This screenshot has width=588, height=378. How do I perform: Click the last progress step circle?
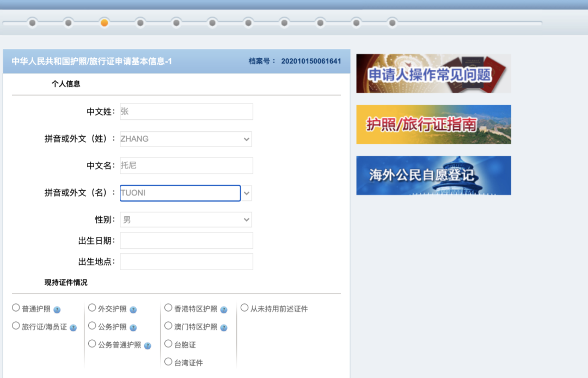click(x=391, y=23)
